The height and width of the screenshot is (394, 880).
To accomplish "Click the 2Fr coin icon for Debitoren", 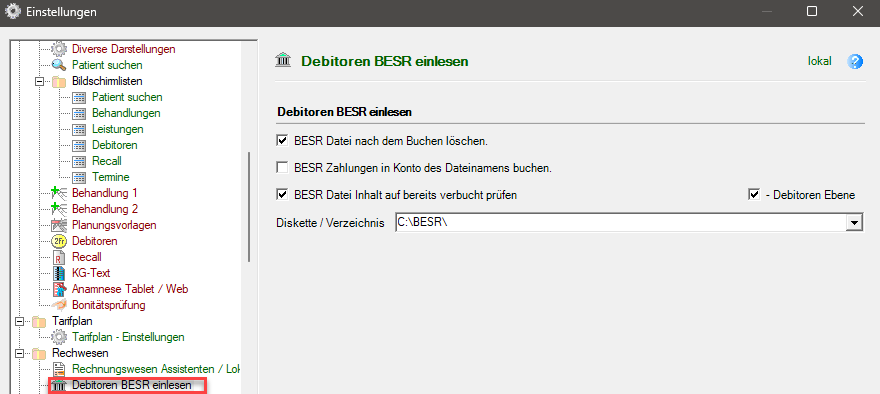I will (59, 241).
